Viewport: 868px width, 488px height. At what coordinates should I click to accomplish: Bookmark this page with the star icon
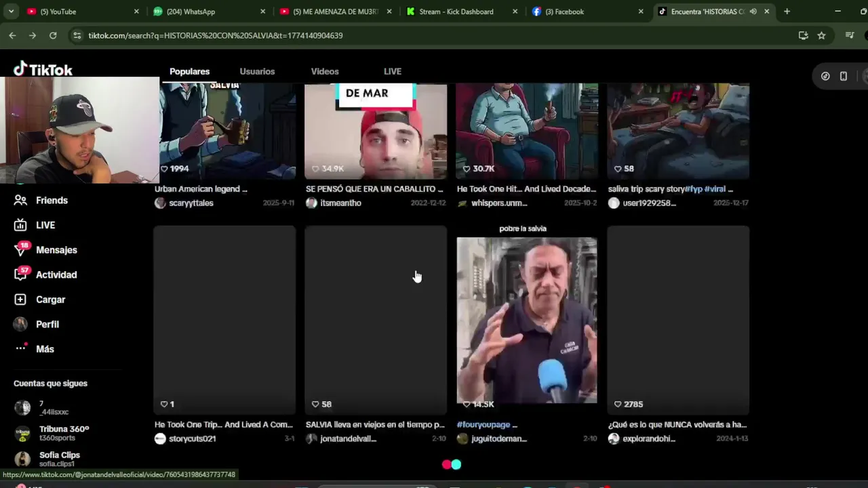point(821,35)
